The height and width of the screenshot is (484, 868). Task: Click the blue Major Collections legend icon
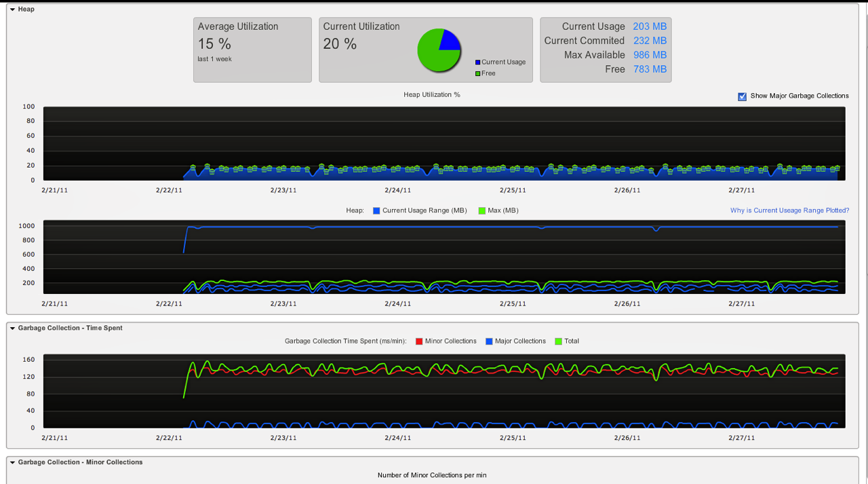[x=489, y=341]
